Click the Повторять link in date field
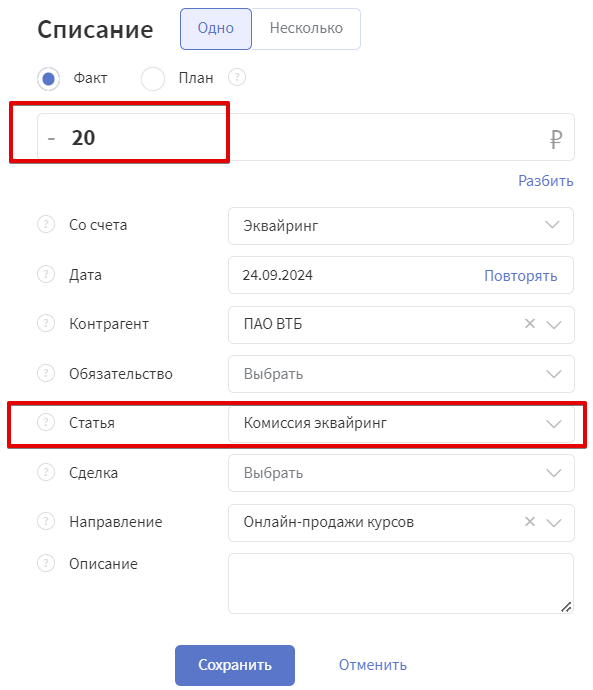The image size is (593, 690). 520,275
